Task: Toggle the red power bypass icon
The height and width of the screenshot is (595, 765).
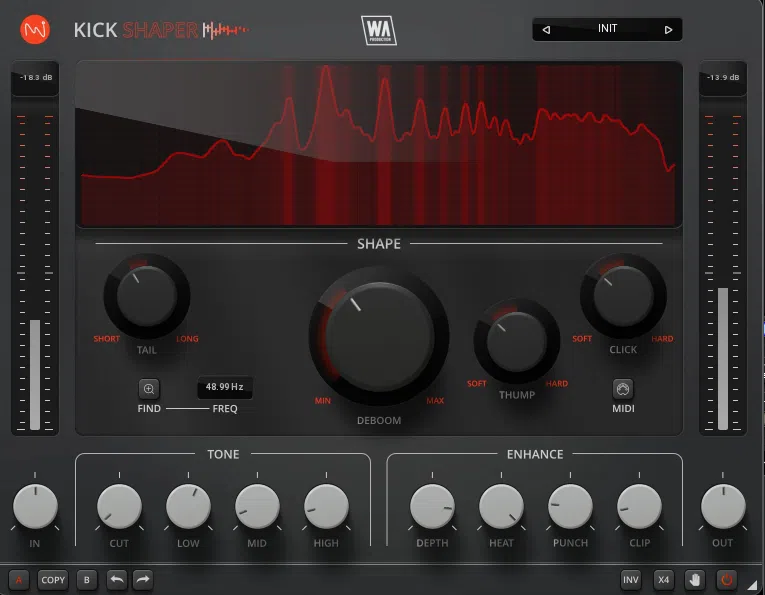Action: coord(726,580)
